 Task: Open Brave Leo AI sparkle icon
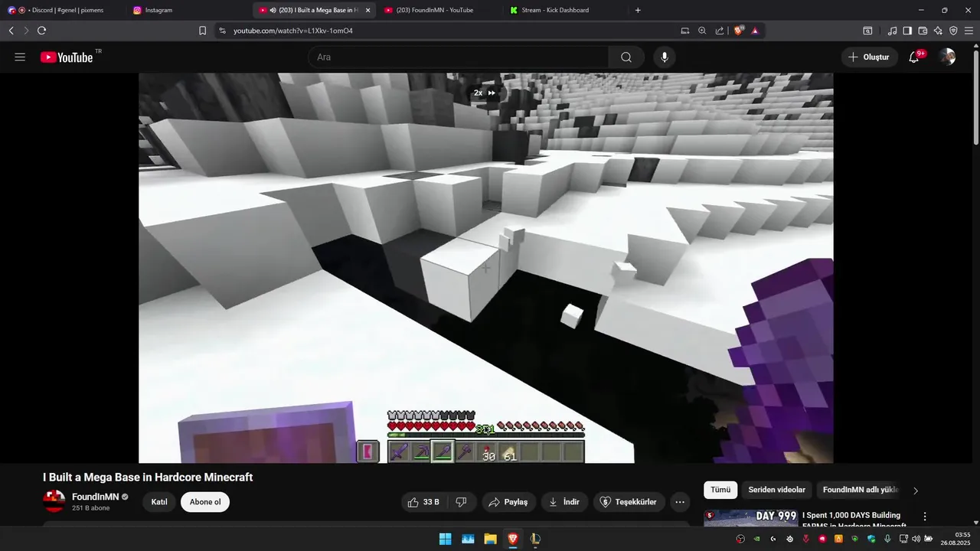938,31
